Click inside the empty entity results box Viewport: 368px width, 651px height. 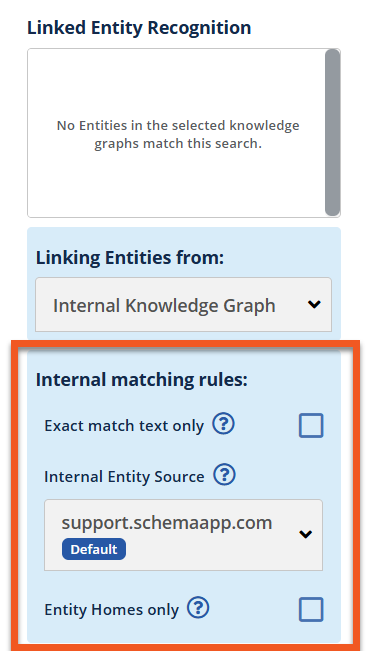(176, 133)
